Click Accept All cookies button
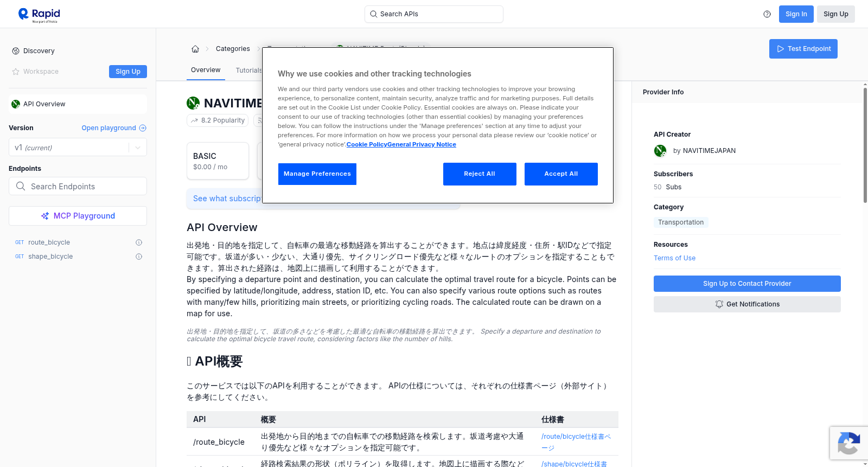The width and height of the screenshot is (868, 467). [561, 174]
